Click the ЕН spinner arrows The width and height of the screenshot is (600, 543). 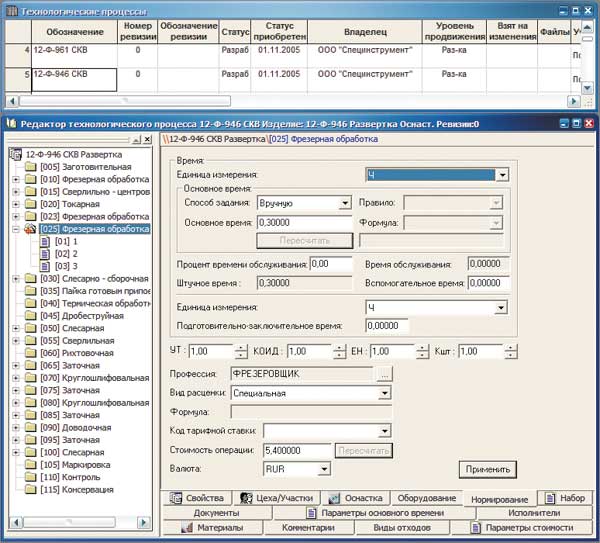coord(422,351)
